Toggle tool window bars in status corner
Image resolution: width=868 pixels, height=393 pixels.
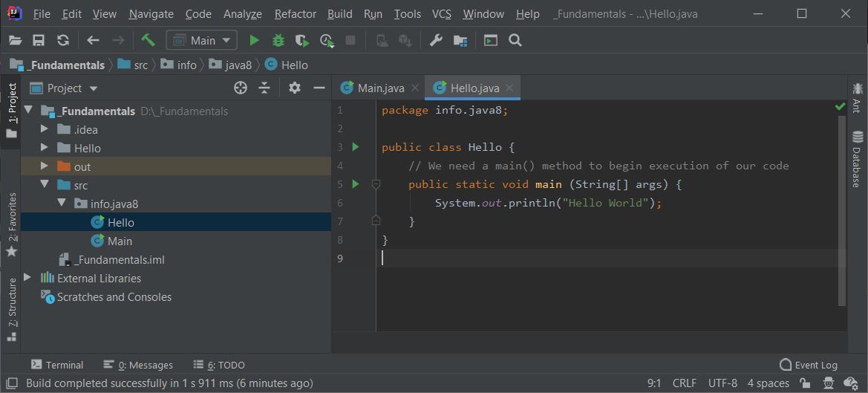click(10, 383)
